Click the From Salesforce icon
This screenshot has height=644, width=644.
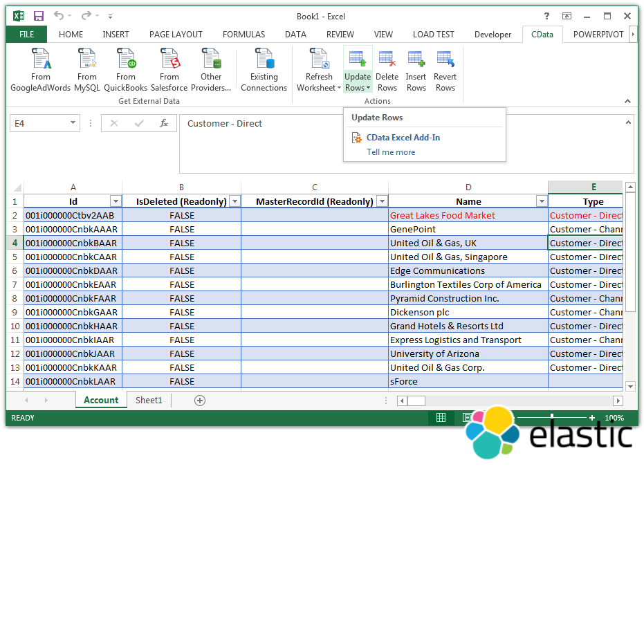[x=169, y=58]
